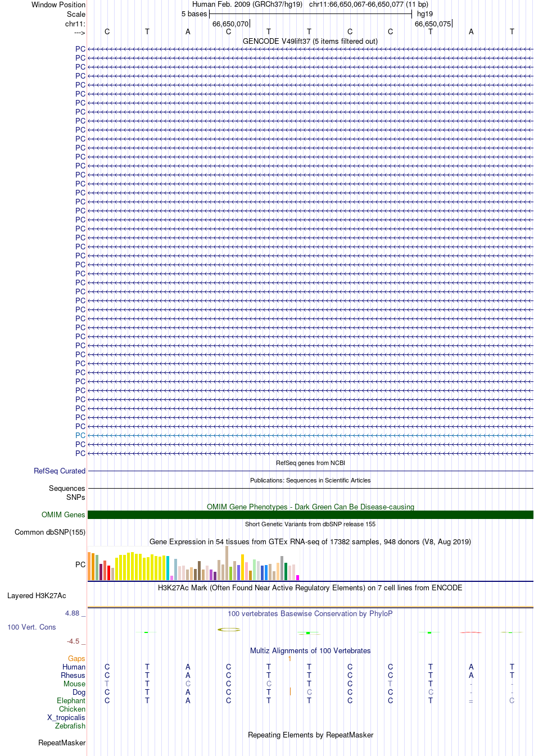
Task: Click the GENCODE V49lift37 track title
Action: (x=310, y=41)
